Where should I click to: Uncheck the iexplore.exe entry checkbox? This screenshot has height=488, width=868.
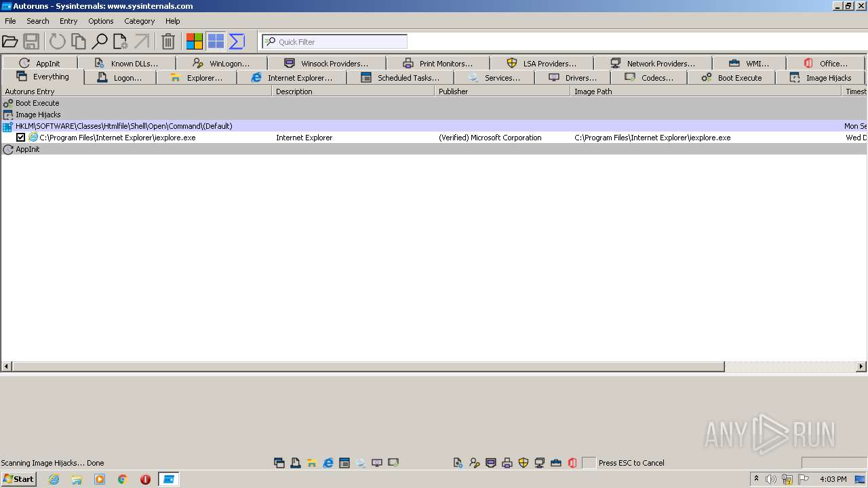click(21, 138)
